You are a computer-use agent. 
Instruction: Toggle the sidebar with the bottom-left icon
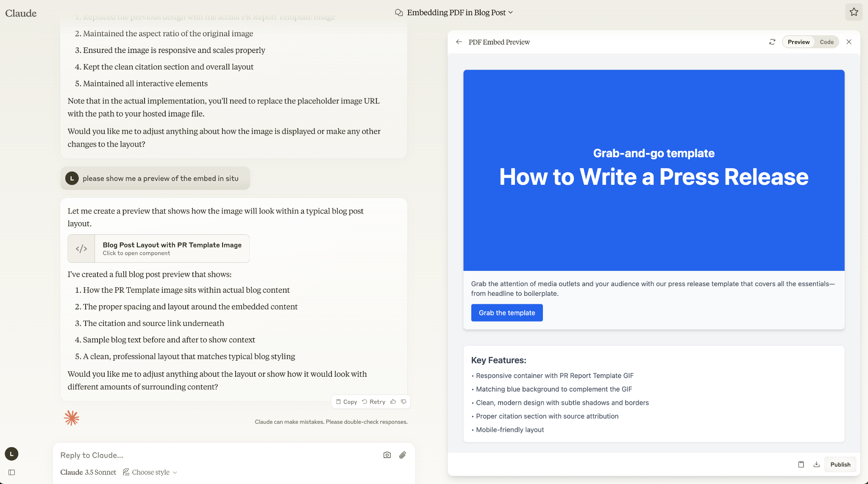point(12,472)
